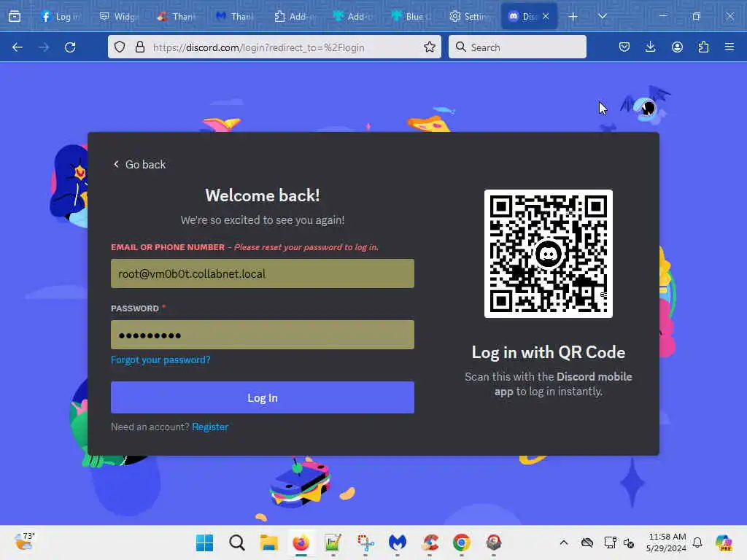Go back one page in Firefox
The width and height of the screenshot is (747, 560).
pos(18,47)
